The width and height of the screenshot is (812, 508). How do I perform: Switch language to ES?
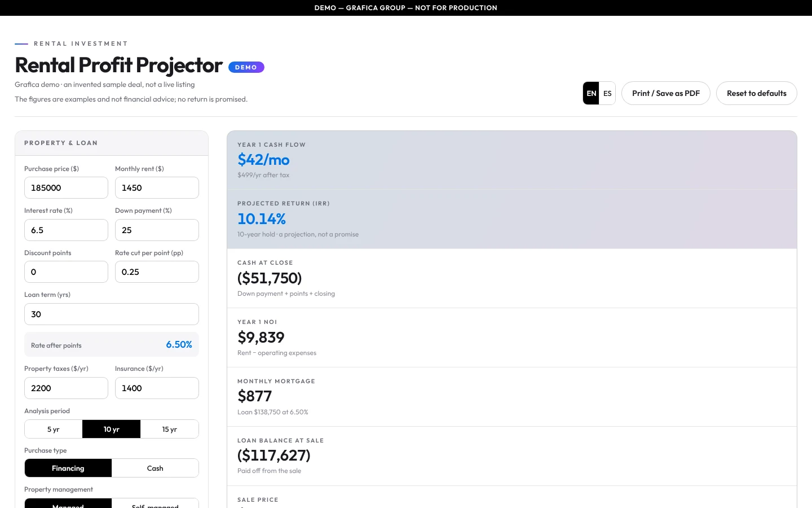607,93
